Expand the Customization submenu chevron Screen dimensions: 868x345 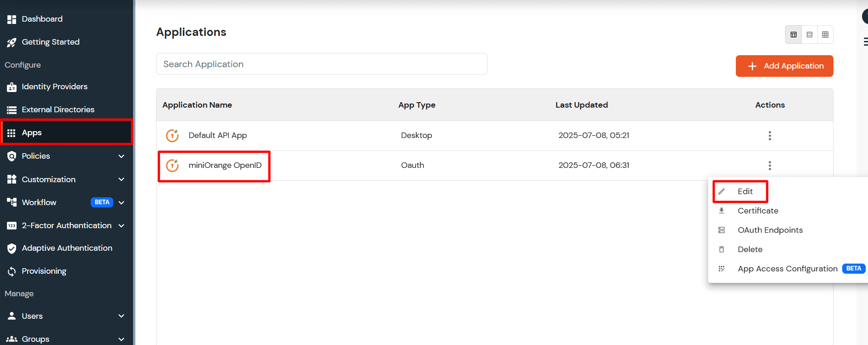122,179
